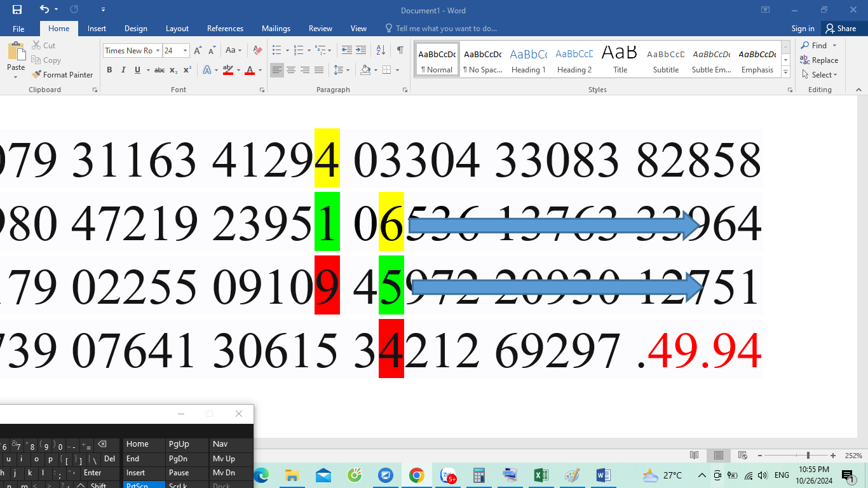868x488 pixels.
Task: Click the Clear All Formatting icon
Action: click(x=257, y=50)
